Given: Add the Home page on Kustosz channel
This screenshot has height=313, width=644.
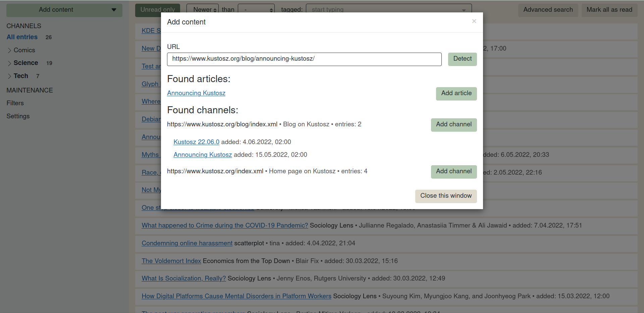Looking at the screenshot, I should click(453, 172).
